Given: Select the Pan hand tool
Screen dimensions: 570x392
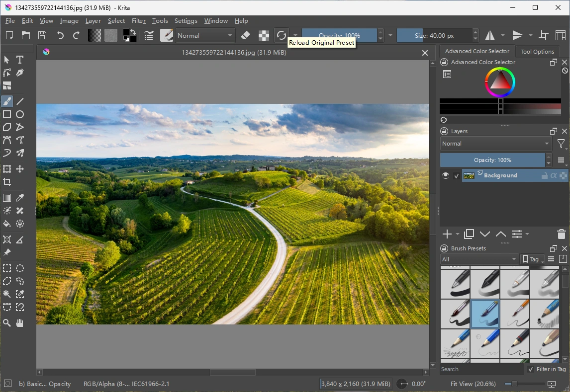Looking at the screenshot, I should (x=20, y=322).
